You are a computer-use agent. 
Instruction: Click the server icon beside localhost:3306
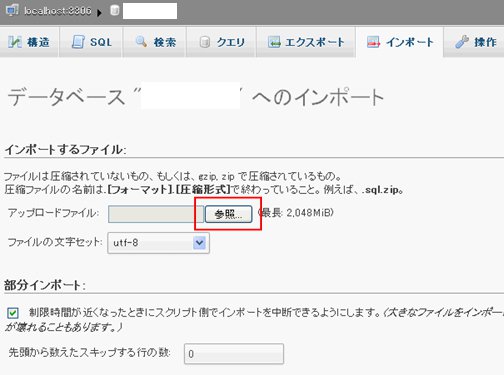[12, 10]
